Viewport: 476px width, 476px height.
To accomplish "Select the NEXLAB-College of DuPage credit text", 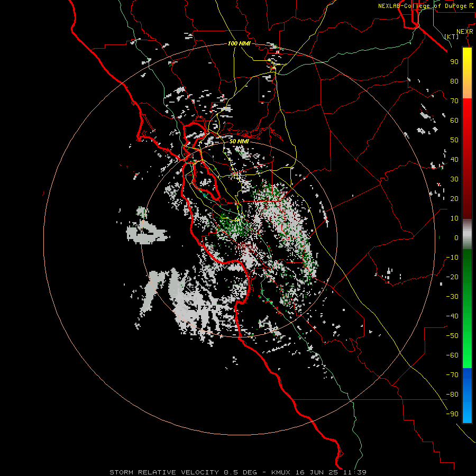I will coord(423,6).
